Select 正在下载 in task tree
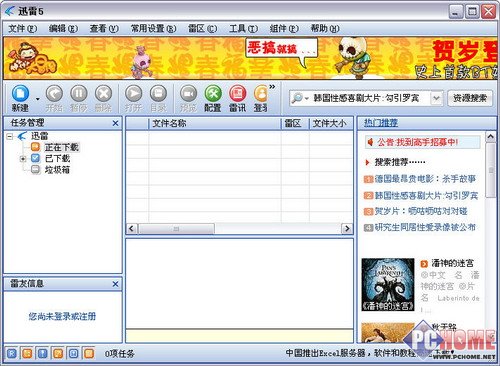500x366 pixels. point(61,147)
